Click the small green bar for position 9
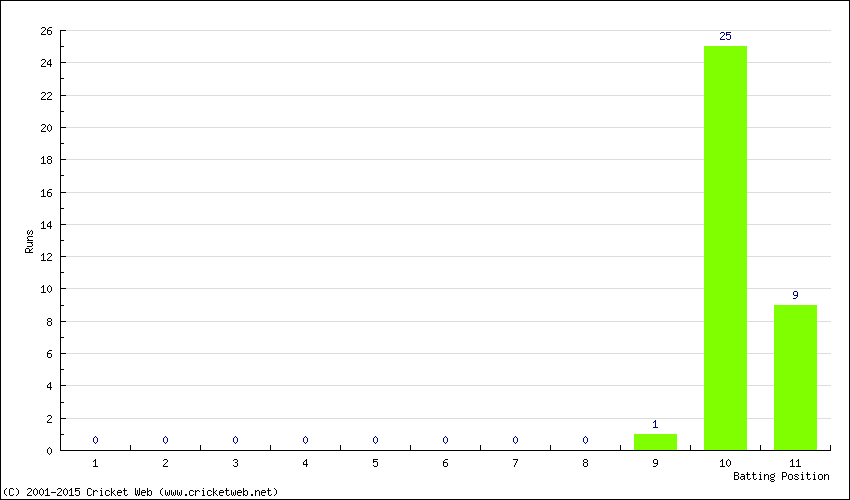850x500 pixels. 655,442
